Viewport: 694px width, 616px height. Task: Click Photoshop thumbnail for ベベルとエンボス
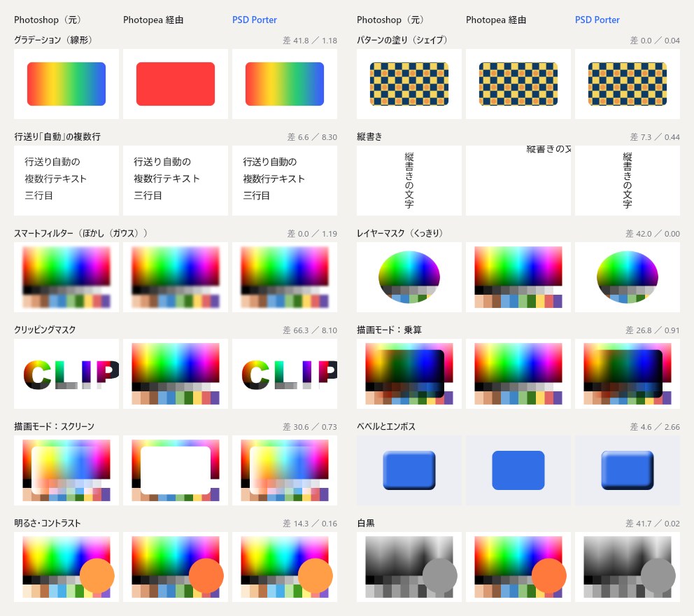point(409,470)
